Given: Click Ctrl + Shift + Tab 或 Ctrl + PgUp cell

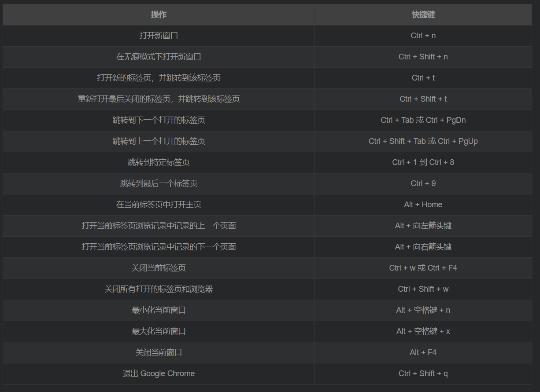Looking at the screenshot, I should click(x=423, y=141).
